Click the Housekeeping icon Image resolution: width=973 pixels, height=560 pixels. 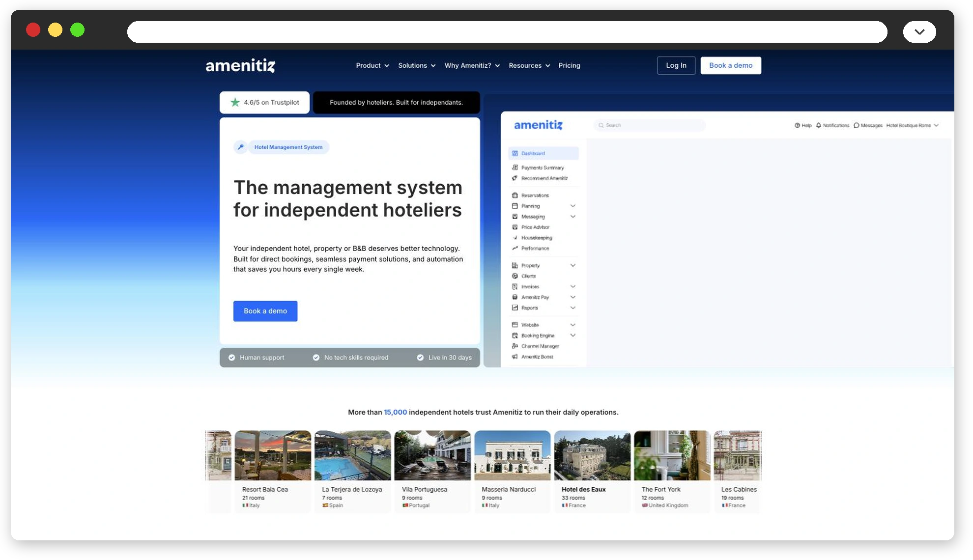(x=515, y=238)
